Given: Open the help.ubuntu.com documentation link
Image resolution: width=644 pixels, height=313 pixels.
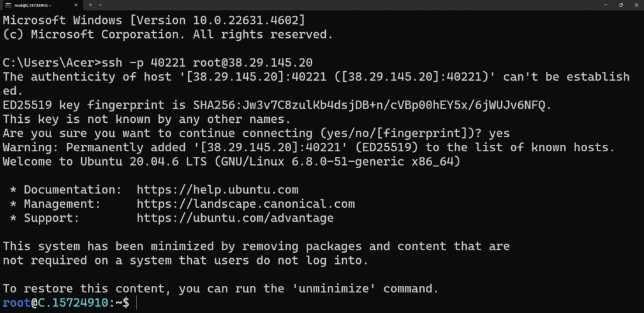Looking at the screenshot, I should pos(217,190).
